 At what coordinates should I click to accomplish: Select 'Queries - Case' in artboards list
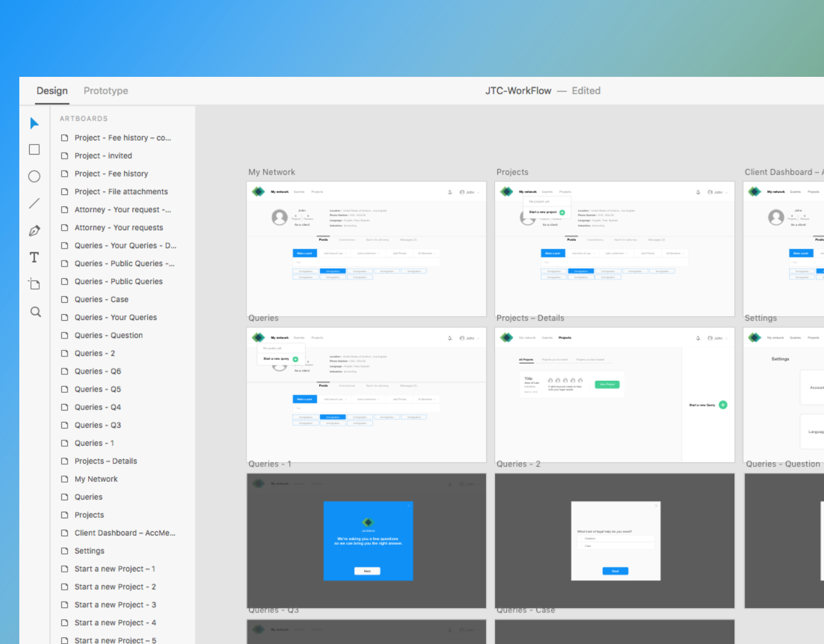(x=122, y=300)
